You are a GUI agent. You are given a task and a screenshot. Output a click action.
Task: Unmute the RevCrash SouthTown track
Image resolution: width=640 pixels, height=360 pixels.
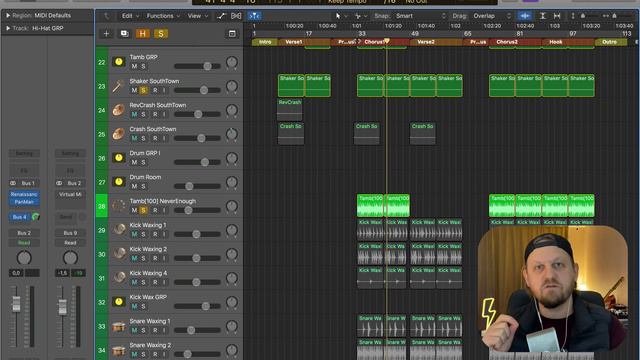click(134, 114)
